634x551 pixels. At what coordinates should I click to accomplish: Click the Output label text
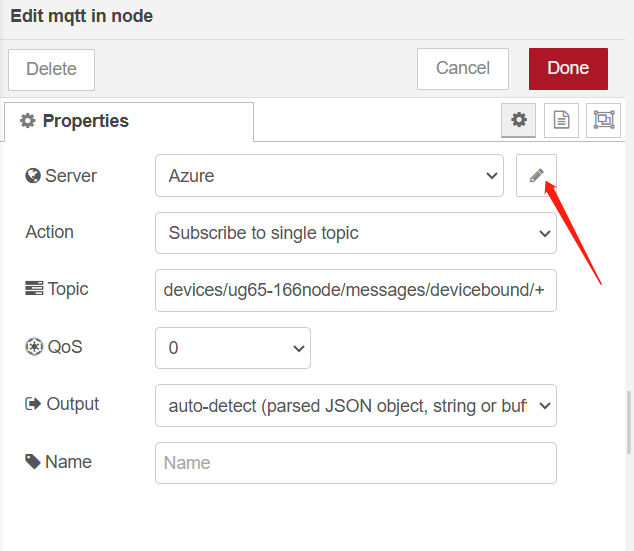72,404
